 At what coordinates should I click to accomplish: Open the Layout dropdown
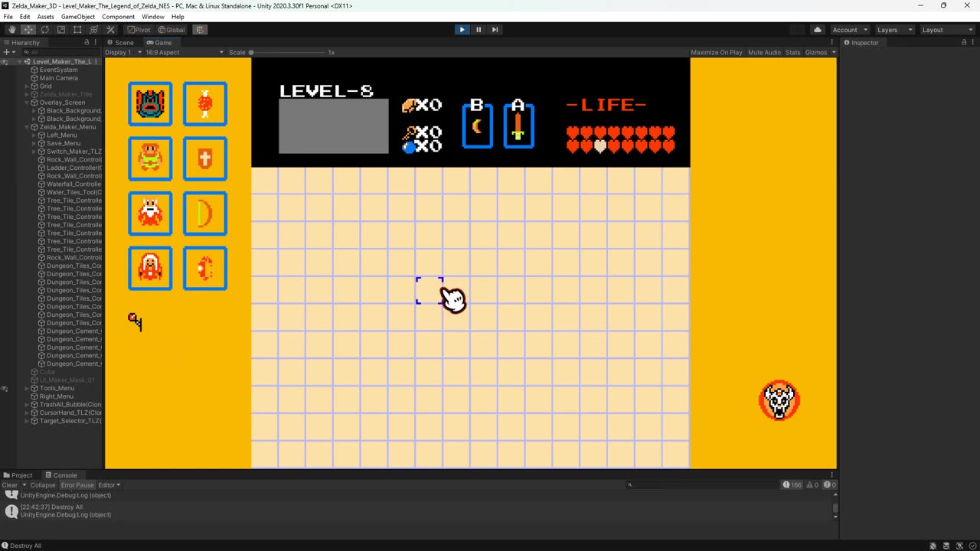(946, 30)
